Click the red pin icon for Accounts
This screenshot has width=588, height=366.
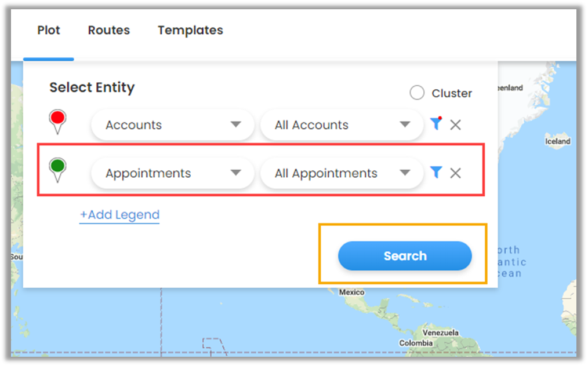pos(57,120)
